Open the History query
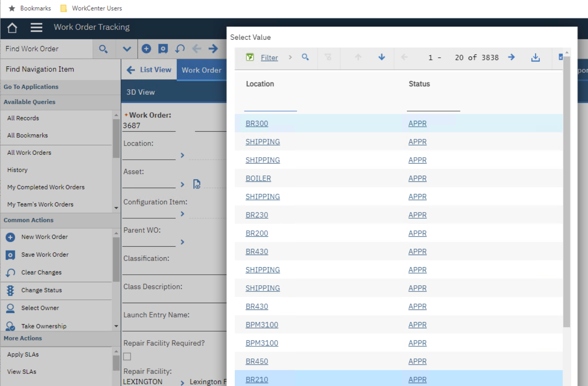Screen dimensions: 588x386 [x=18, y=170]
